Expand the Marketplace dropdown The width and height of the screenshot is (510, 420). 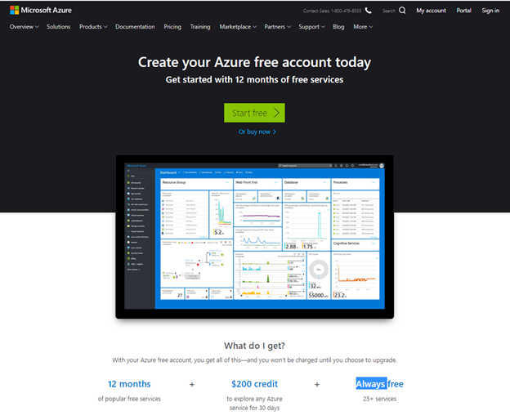(238, 27)
